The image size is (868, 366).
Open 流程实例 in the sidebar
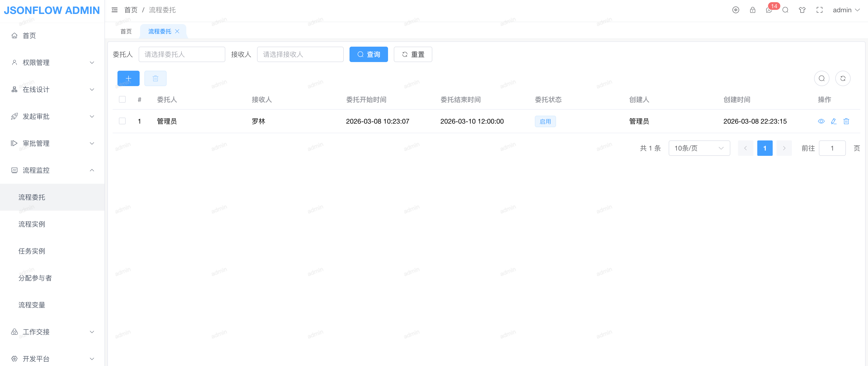pos(32,224)
